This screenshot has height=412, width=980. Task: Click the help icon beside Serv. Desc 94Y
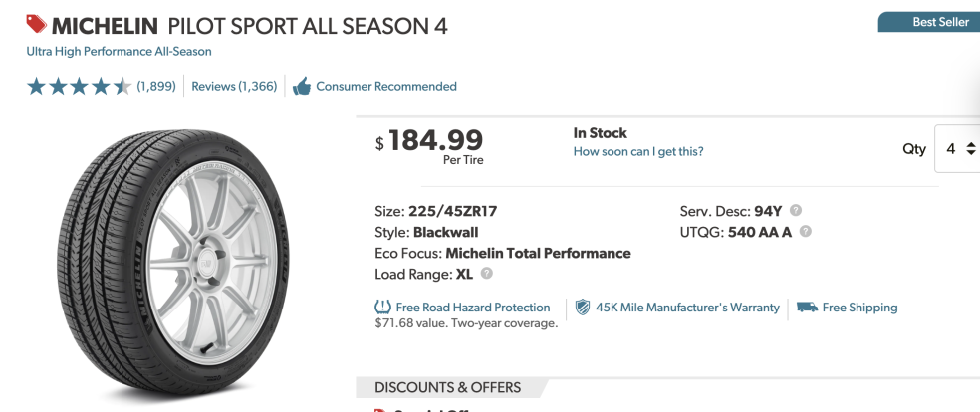pos(796,211)
